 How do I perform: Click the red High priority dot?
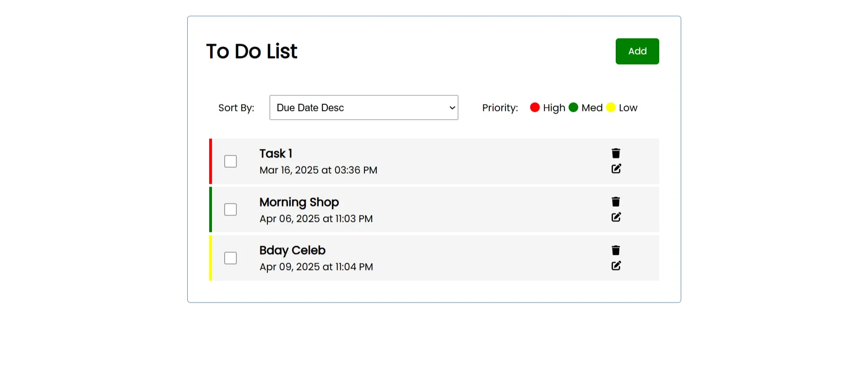point(535,107)
